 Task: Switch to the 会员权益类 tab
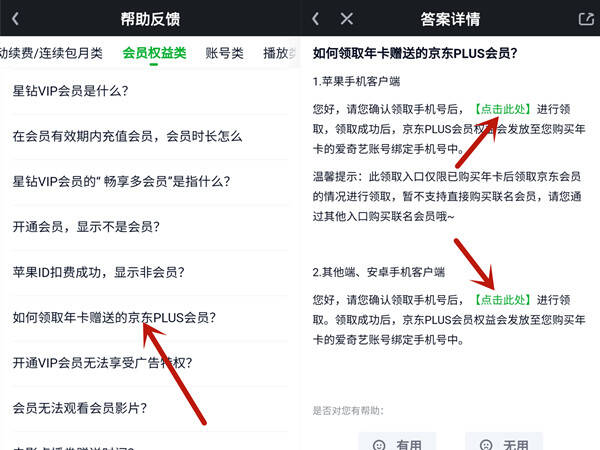coord(154,53)
